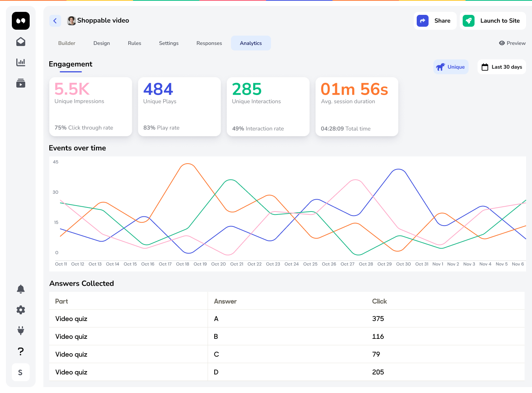Click the back arrow beside Shoppable video

pyautogui.click(x=55, y=21)
